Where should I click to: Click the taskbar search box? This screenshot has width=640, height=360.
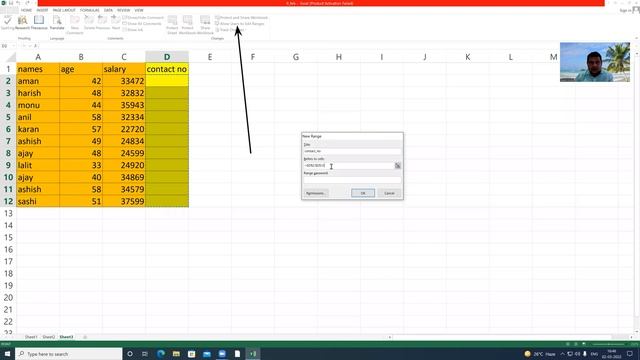(69, 354)
